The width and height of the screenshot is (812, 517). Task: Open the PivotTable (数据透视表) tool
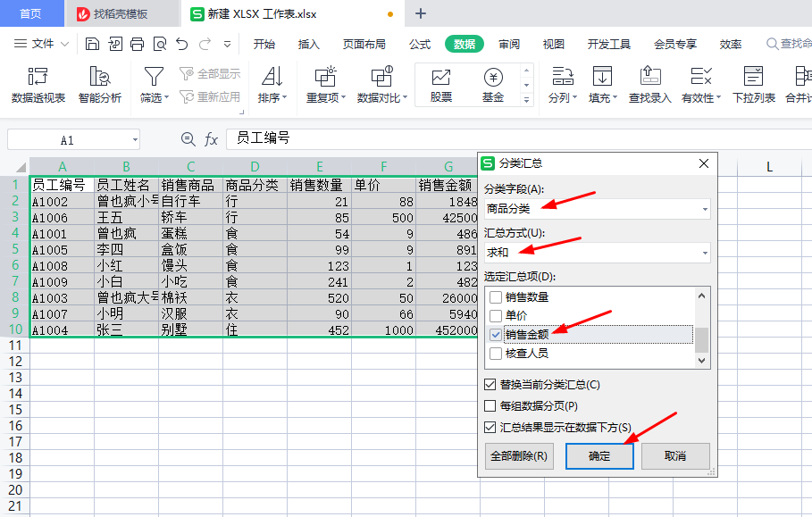(38, 85)
